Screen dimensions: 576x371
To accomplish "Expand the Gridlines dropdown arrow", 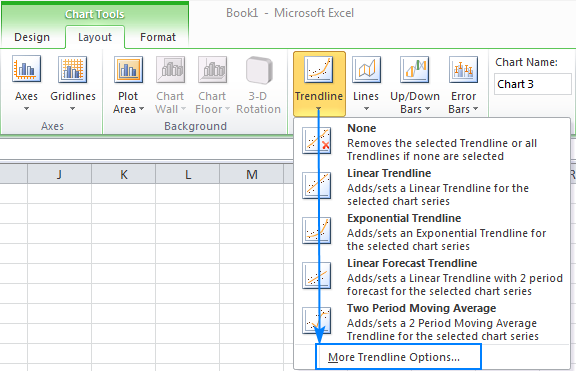I will [x=72, y=109].
